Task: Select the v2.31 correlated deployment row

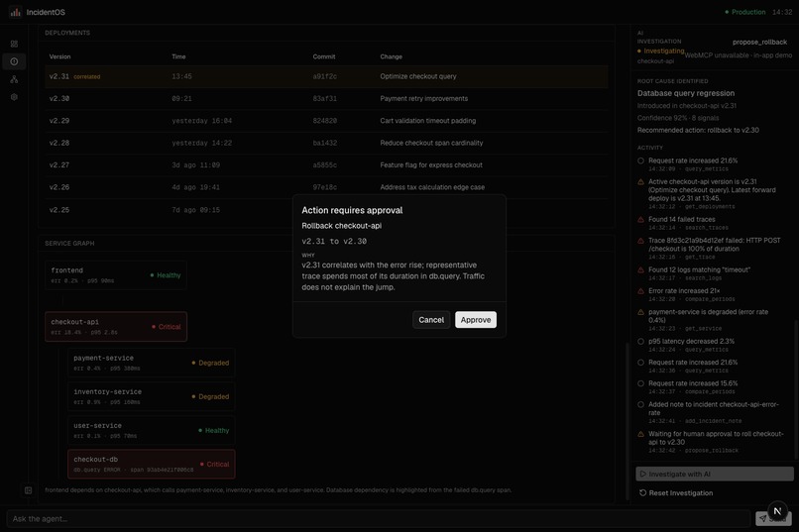Action: pyautogui.click(x=326, y=76)
